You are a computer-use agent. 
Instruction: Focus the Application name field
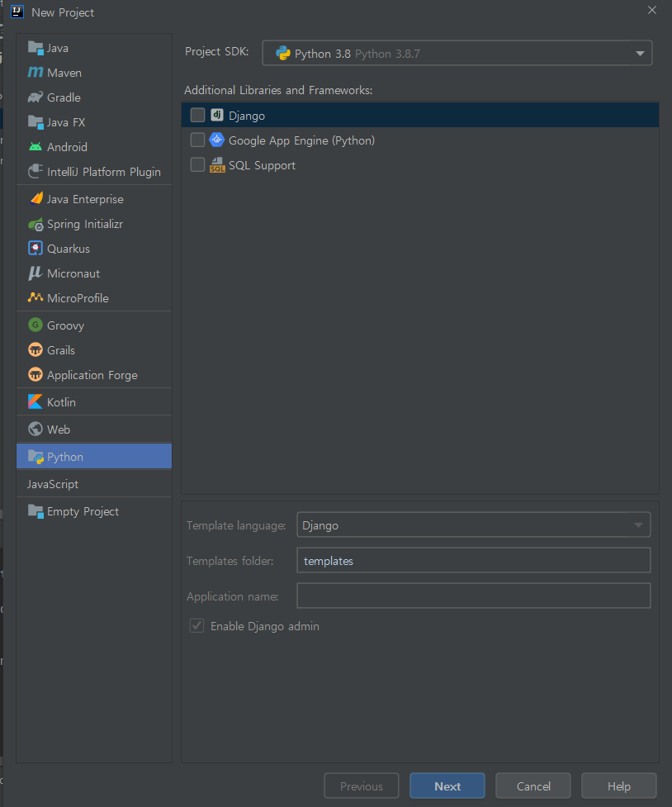[473, 596]
